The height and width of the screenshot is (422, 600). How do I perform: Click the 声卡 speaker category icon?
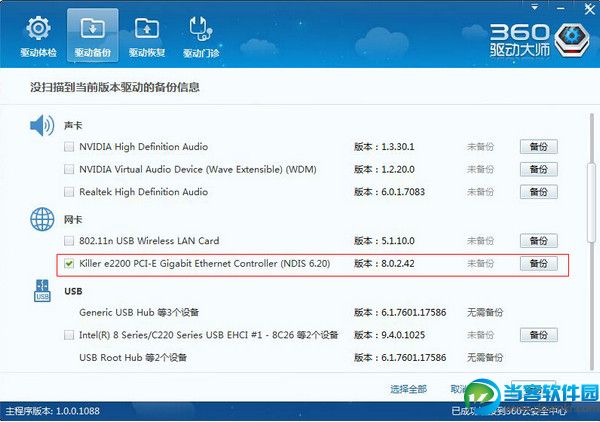[42, 125]
